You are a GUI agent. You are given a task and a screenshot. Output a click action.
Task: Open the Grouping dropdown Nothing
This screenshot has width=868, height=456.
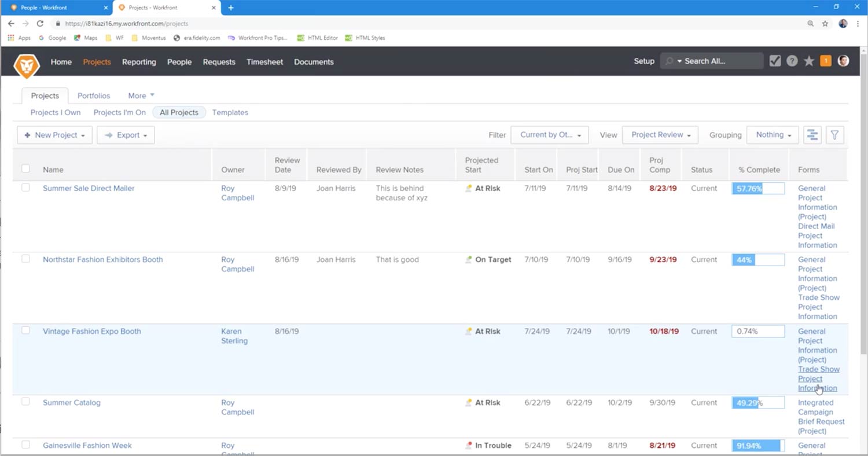click(773, 135)
